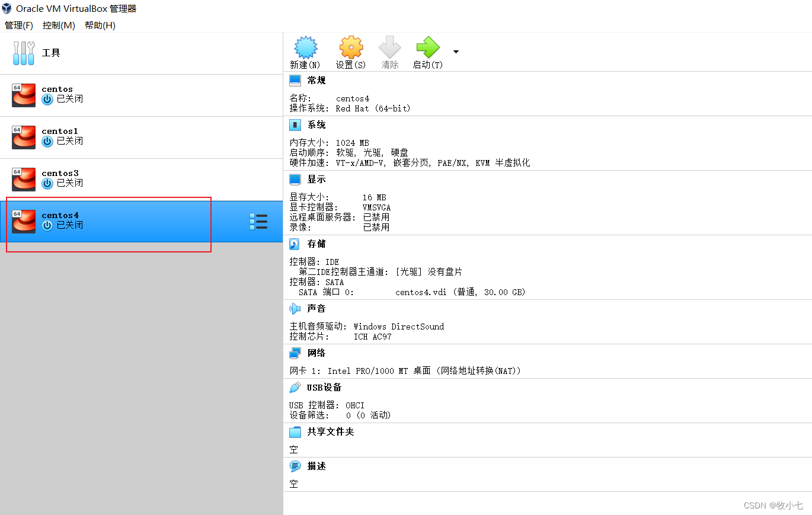Open the 系统 section header link
Screen dimensions: 812x515
click(x=317, y=125)
